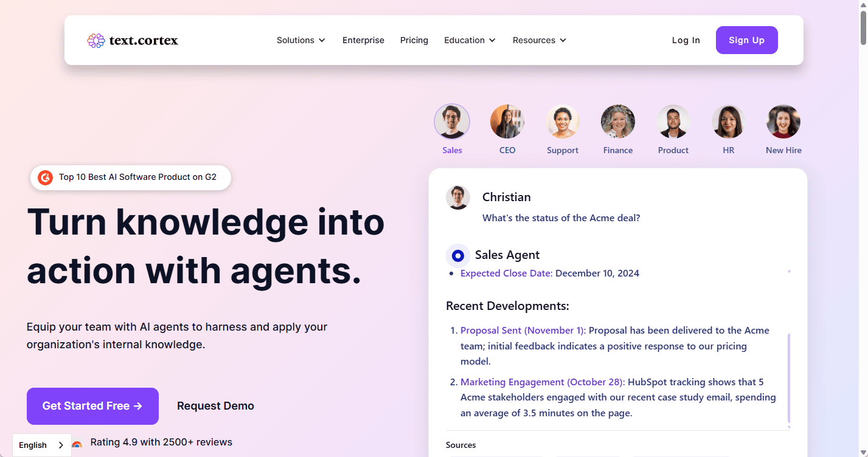The height and width of the screenshot is (457, 868).
Task: Go to the Pricing page
Action: point(414,40)
